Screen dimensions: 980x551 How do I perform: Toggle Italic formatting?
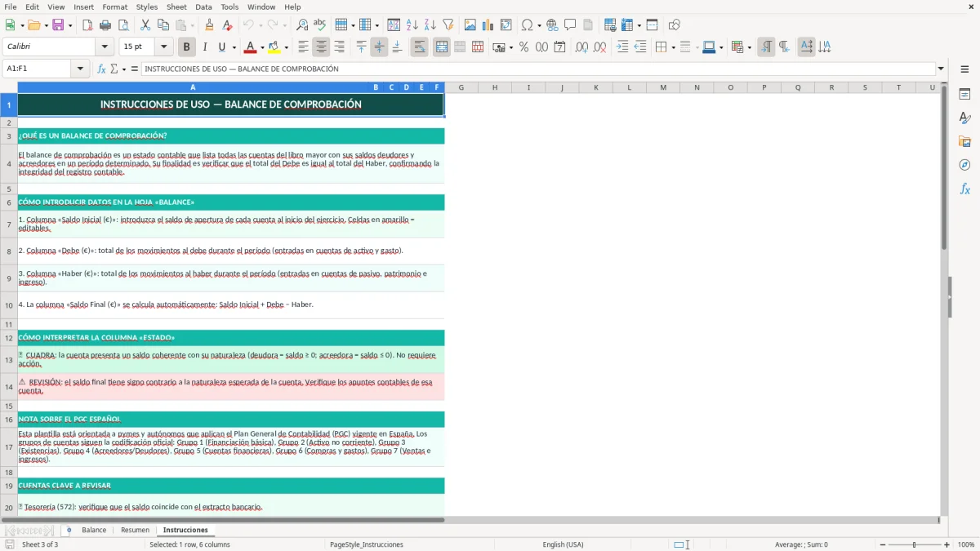(x=205, y=47)
